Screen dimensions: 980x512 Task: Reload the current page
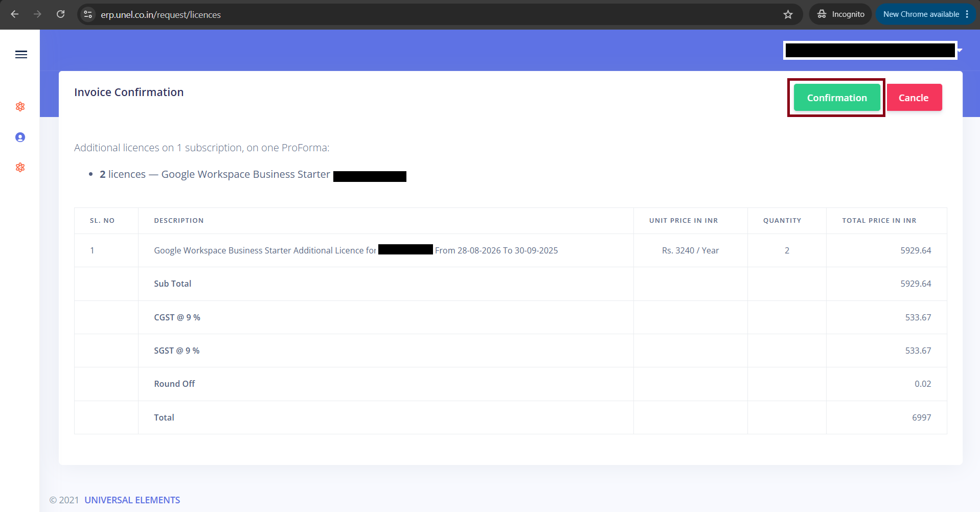pyautogui.click(x=60, y=14)
